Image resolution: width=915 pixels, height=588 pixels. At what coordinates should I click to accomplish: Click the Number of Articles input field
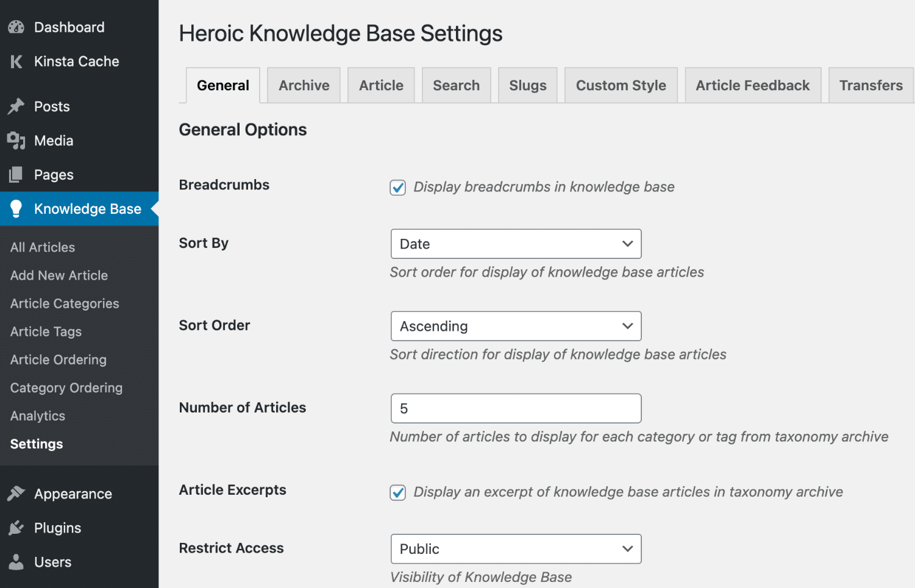pyautogui.click(x=515, y=408)
